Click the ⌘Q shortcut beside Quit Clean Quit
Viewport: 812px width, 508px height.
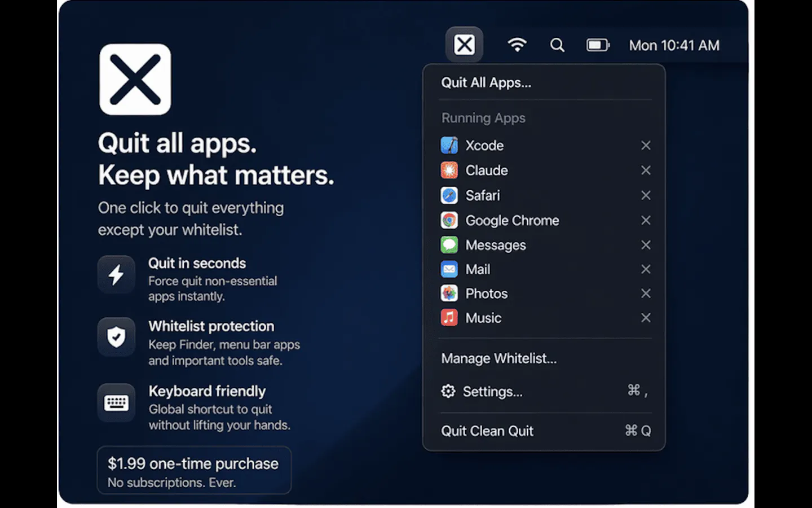pyautogui.click(x=638, y=431)
